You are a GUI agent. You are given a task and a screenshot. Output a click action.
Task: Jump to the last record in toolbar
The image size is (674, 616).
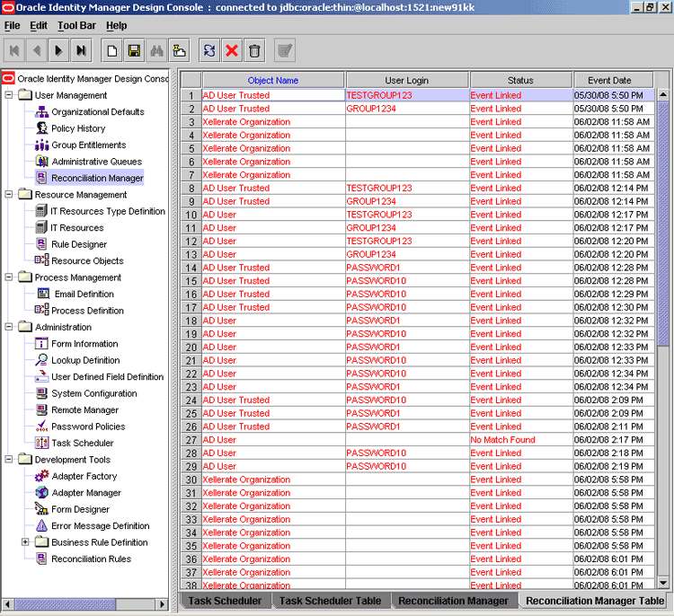pyautogui.click(x=81, y=50)
